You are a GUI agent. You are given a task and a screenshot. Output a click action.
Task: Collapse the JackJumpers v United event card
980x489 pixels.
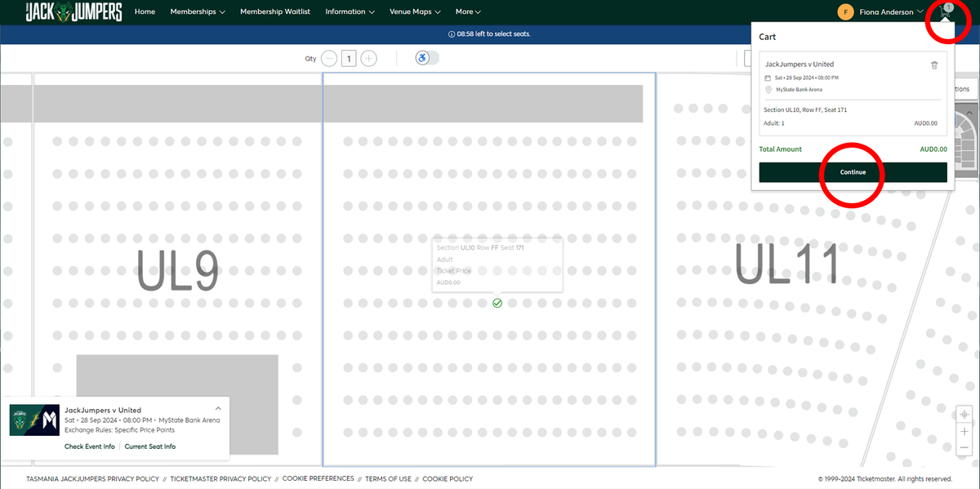[218, 408]
